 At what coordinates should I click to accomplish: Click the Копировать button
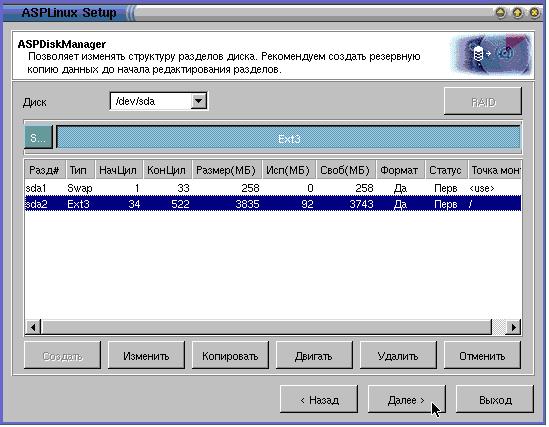pyautogui.click(x=230, y=356)
